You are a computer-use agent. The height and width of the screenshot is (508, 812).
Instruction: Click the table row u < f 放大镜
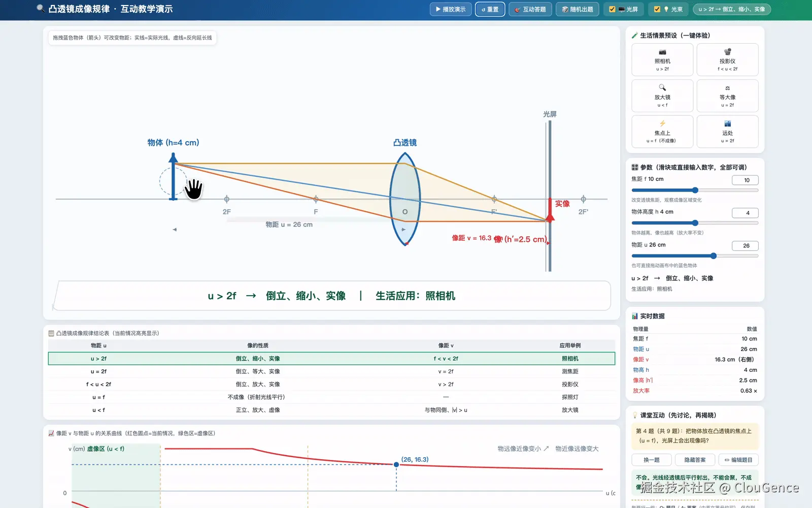click(x=331, y=410)
